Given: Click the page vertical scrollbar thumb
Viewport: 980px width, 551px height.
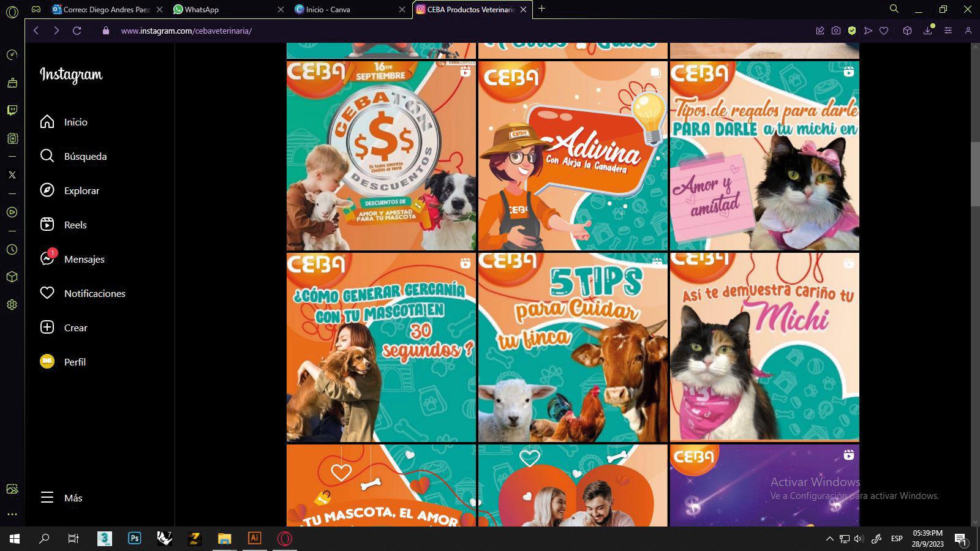Looking at the screenshot, I should pos(975,174).
